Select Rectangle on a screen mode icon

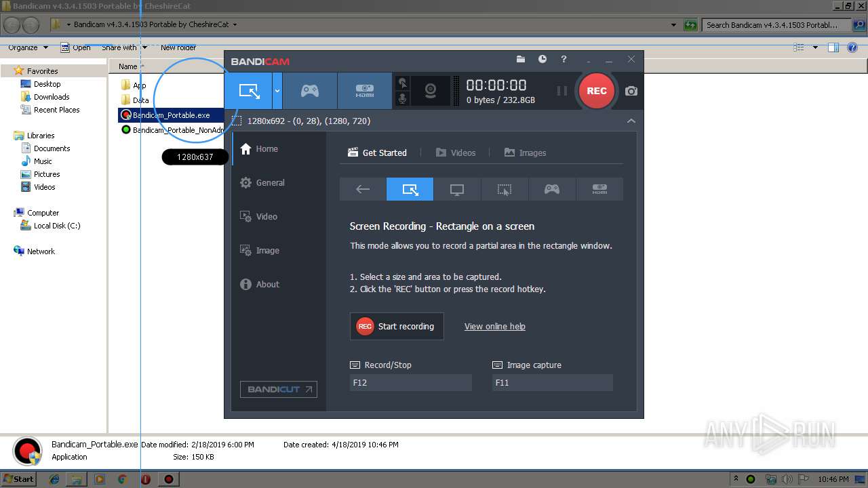point(410,190)
